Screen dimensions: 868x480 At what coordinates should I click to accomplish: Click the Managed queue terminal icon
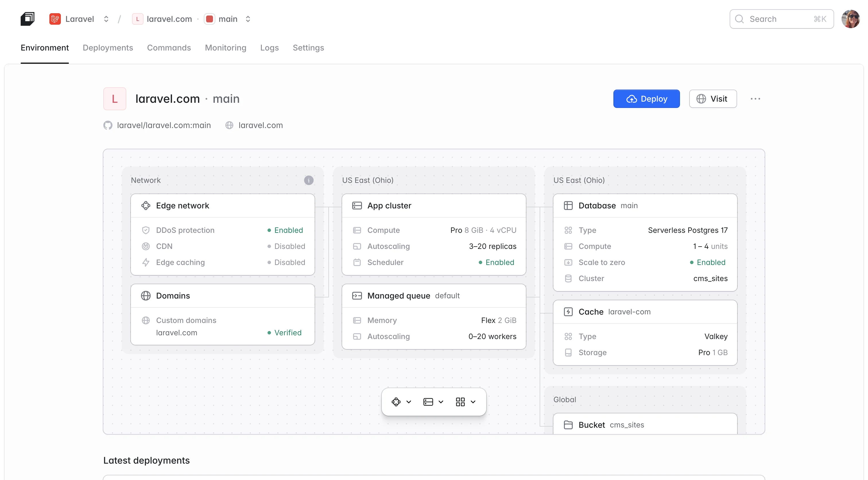coord(357,296)
